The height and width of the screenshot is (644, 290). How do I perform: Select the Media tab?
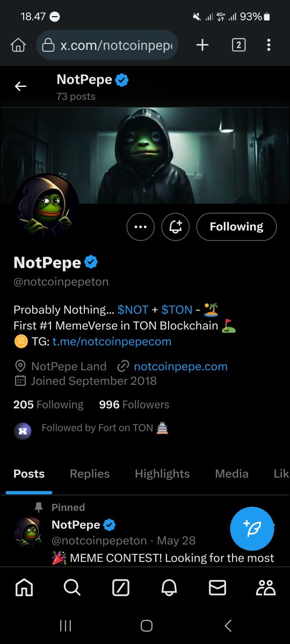click(x=231, y=474)
